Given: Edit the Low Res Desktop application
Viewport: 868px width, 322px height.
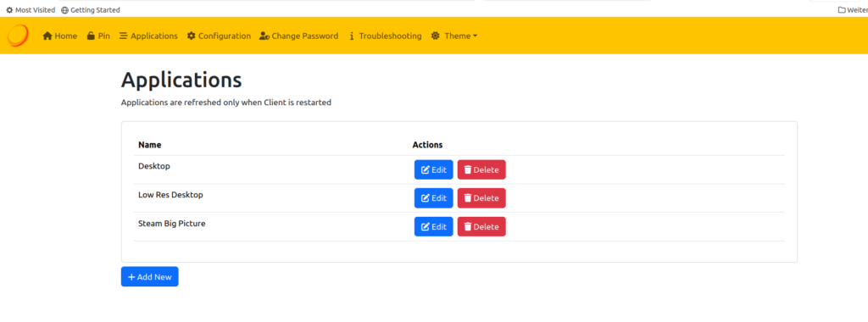Looking at the screenshot, I should (x=433, y=198).
